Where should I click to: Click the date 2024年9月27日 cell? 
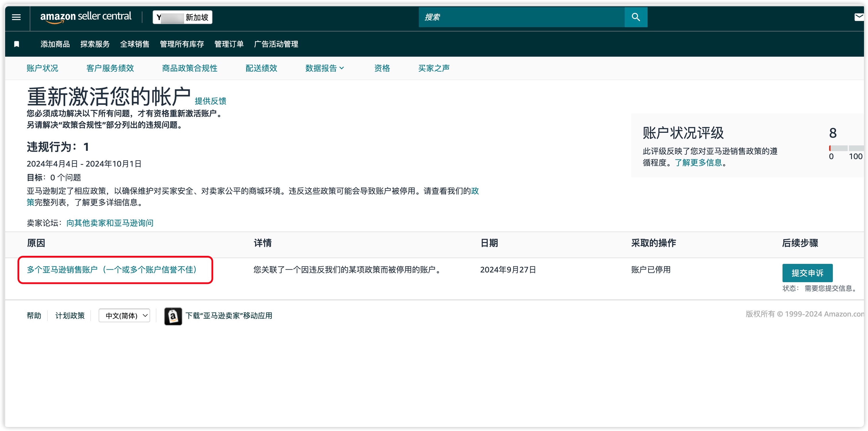(x=508, y=270)
